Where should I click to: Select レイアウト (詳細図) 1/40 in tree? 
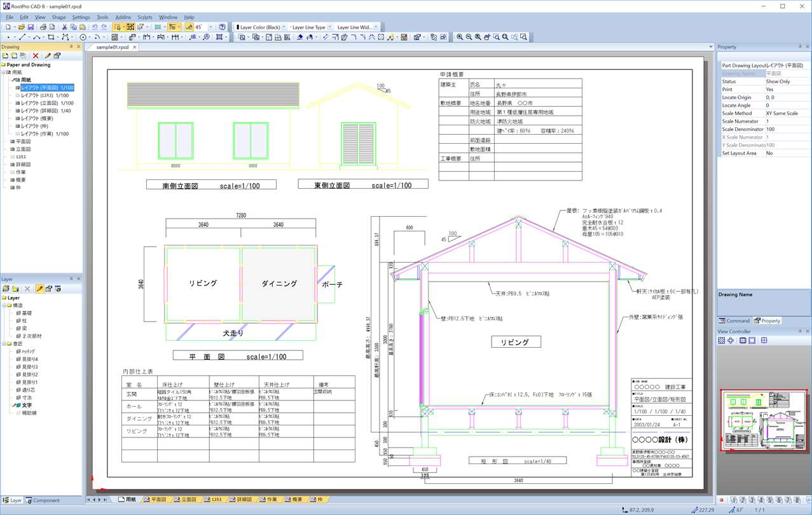pos(46,111)
